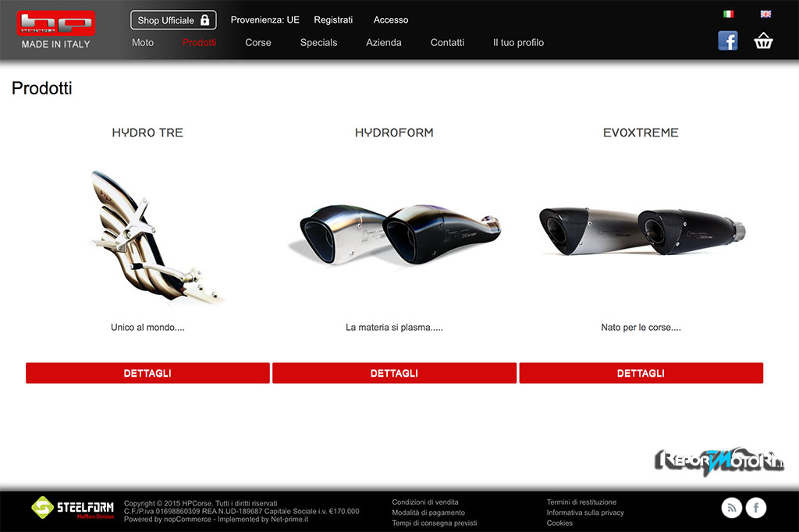Open the Shop Ufficiale button with lock
The width and height of the screenshot is (799, 532).
(x=173, y=20)
